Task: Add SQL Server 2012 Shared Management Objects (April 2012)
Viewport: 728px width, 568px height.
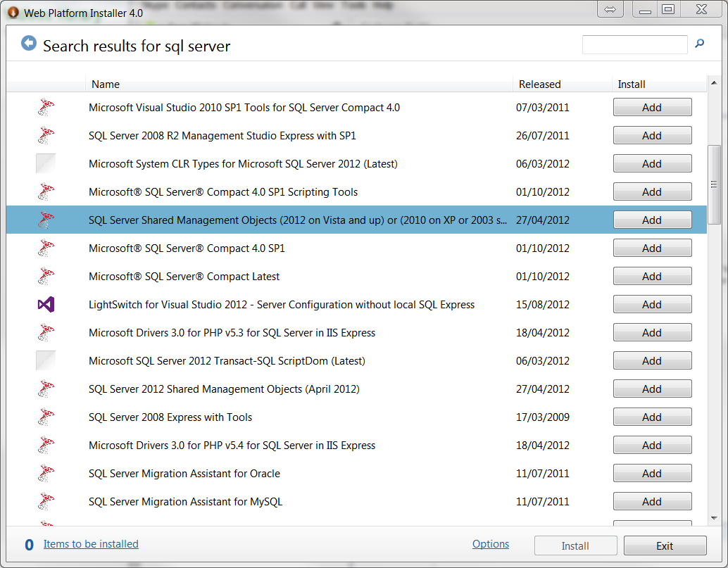Action: point(652,389)
